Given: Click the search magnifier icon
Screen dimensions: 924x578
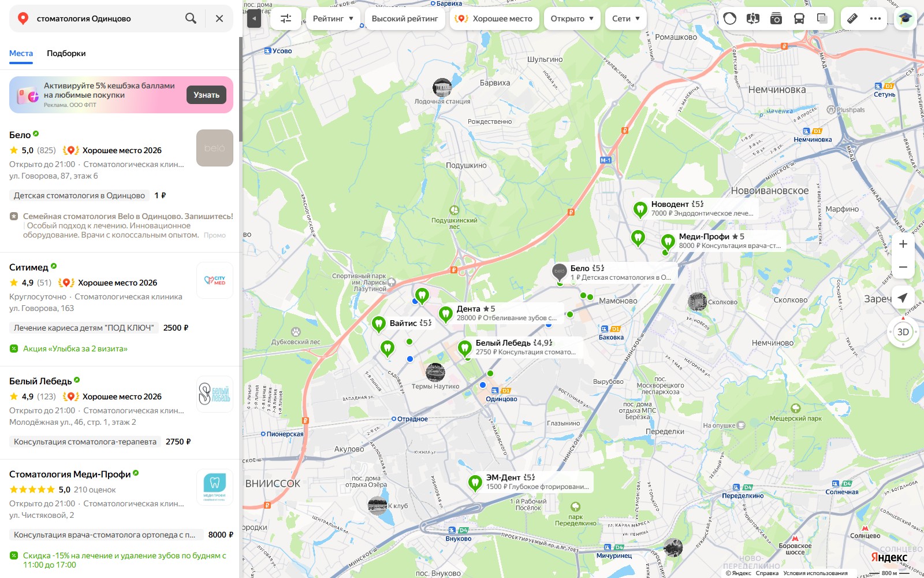Looking at the screenshot, I should click(191, 18).
